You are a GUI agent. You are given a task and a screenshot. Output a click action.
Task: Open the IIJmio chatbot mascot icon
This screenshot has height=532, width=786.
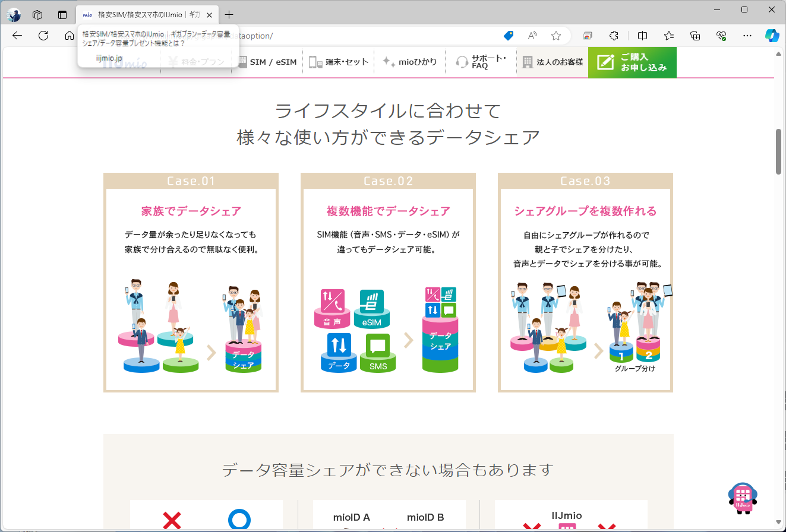click(743, 498)
